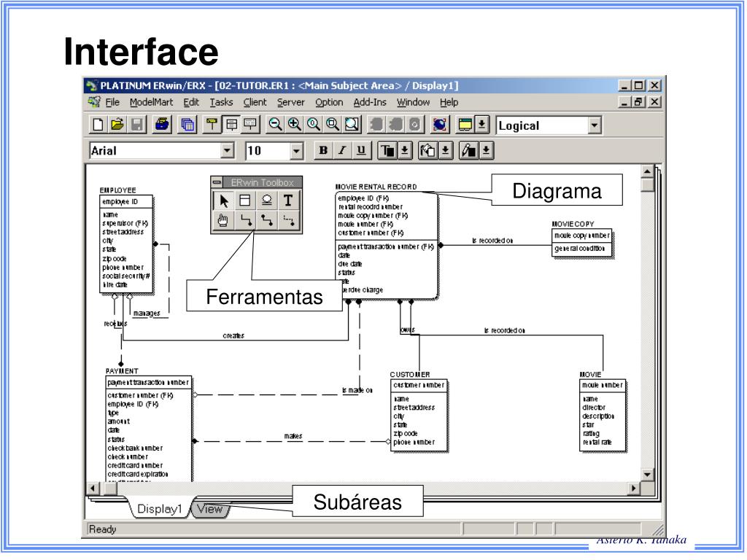
Task: Click the fill color bucket icon
Action: (x=427, y=150)
